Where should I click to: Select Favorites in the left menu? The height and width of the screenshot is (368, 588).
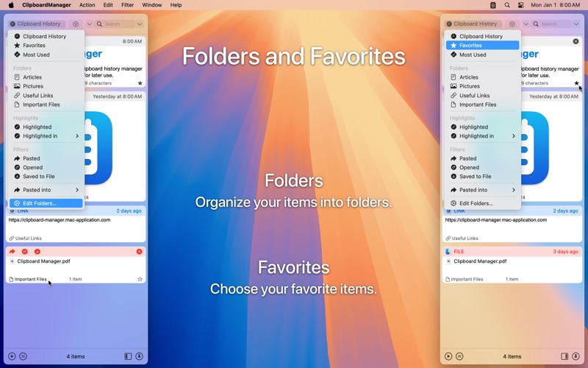coord(46,45)
